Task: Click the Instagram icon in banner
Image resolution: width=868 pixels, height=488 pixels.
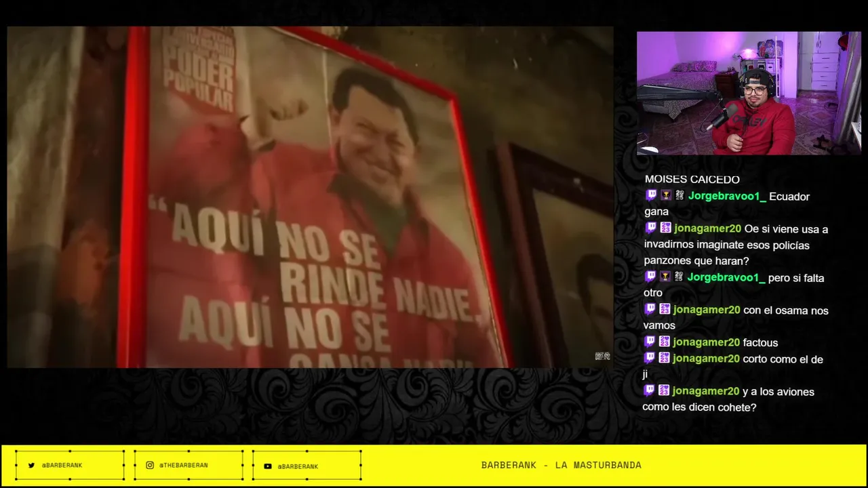Action: point(150,466)
